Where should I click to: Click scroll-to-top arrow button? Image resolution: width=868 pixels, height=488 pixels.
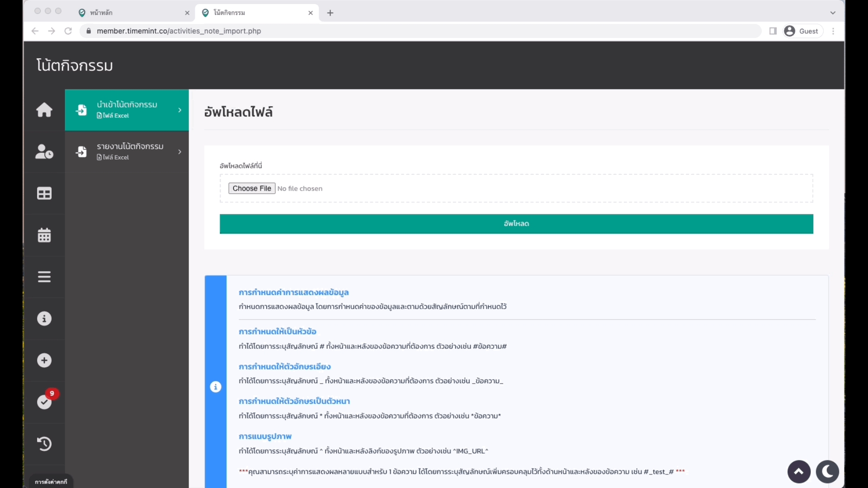[x=799, y=472]
